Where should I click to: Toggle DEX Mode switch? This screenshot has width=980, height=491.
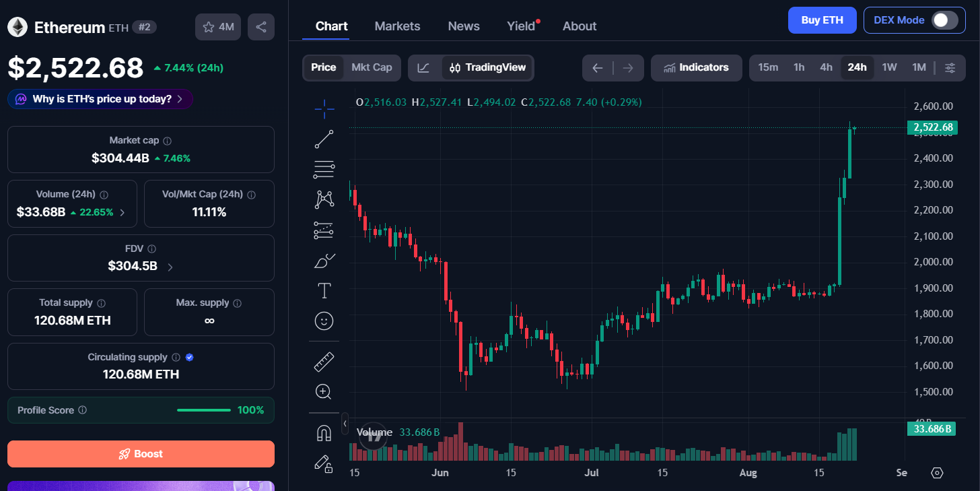944,20
